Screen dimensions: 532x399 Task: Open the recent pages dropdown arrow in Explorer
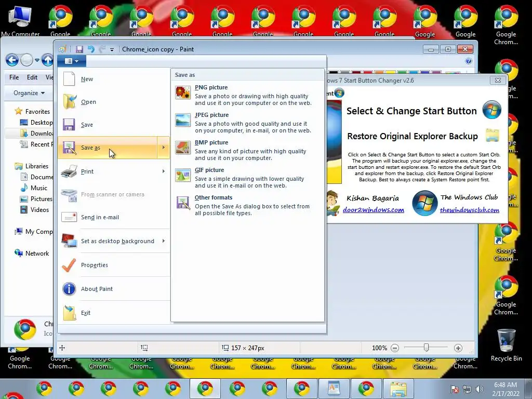pos(37,60)
